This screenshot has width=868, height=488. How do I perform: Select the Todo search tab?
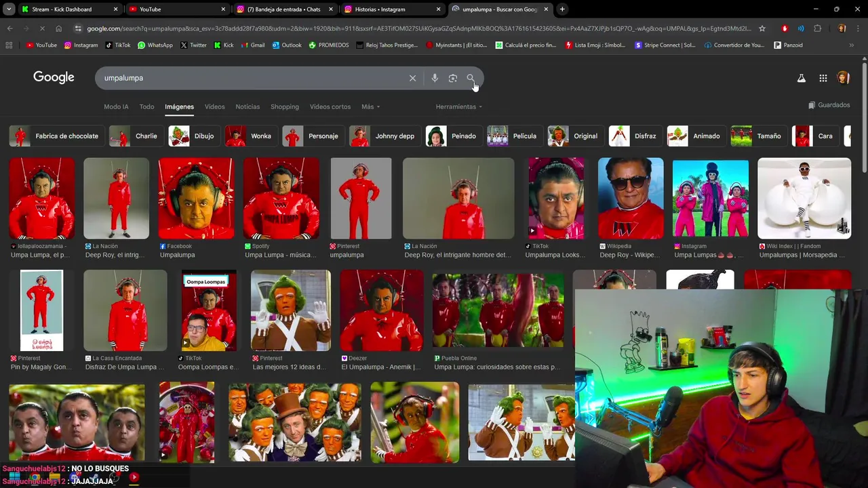146,106
